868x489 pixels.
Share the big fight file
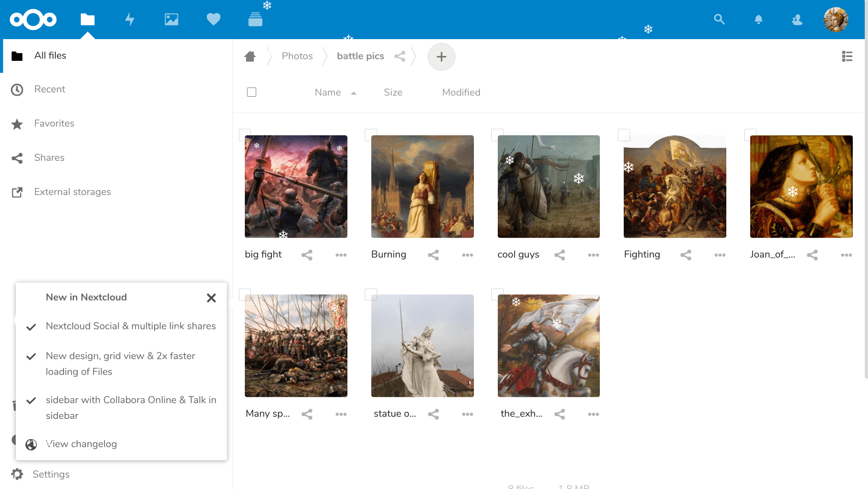307,255
